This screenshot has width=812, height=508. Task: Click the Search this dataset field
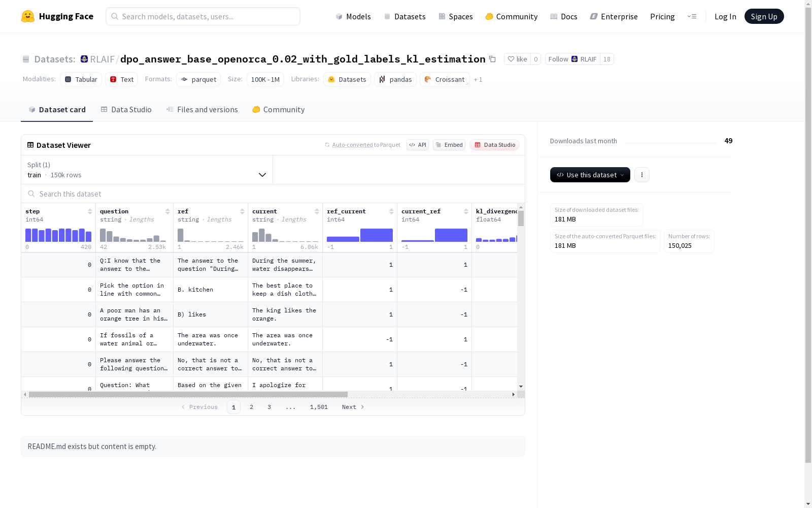[x=273, y=194]
